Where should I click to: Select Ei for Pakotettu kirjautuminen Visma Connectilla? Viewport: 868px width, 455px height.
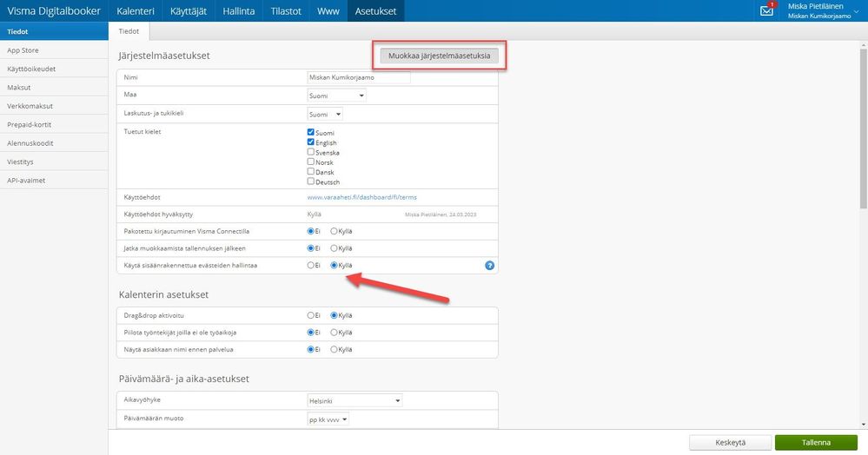point(310,231)
